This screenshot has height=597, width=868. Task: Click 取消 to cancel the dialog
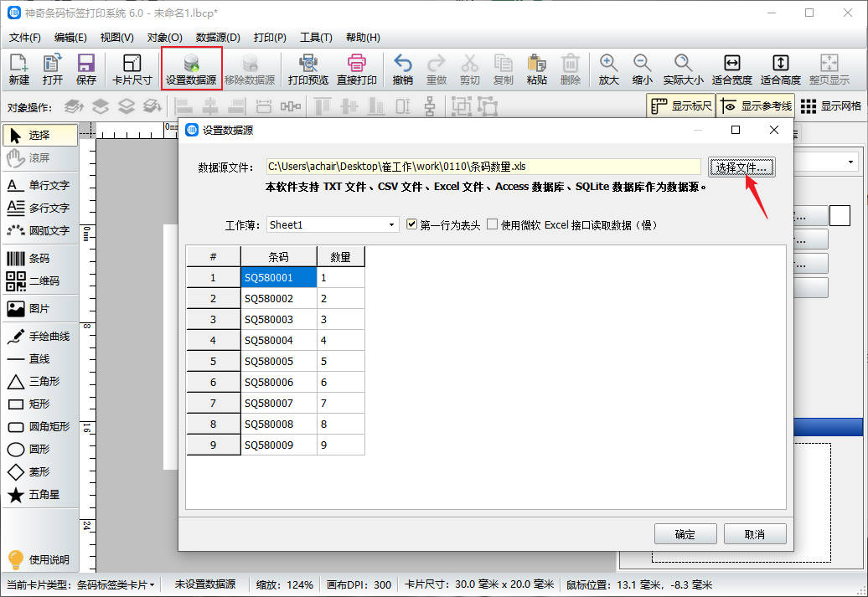(755, 534)
